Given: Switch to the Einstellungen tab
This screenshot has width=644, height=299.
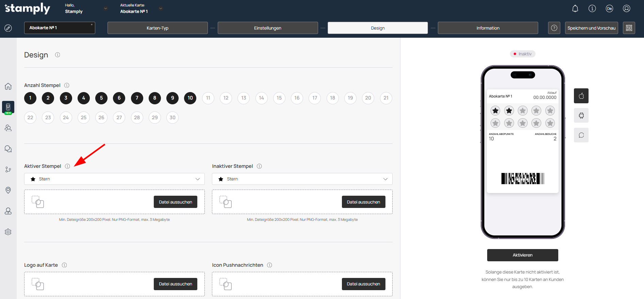Looking at the screenshot, I should (268, 28).
